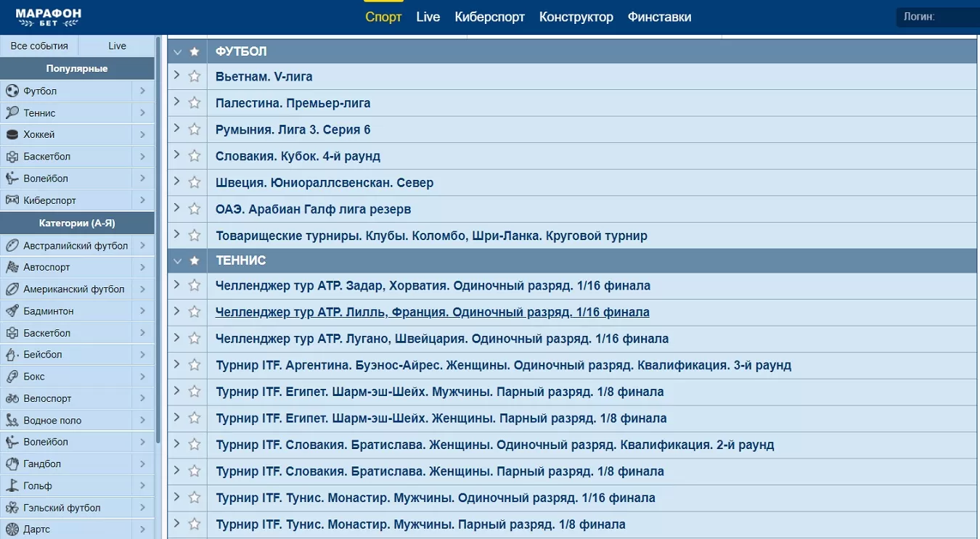Star the Vietnam V-League row
The height and width of the screenshot is (539, 980).
(194, 76)
